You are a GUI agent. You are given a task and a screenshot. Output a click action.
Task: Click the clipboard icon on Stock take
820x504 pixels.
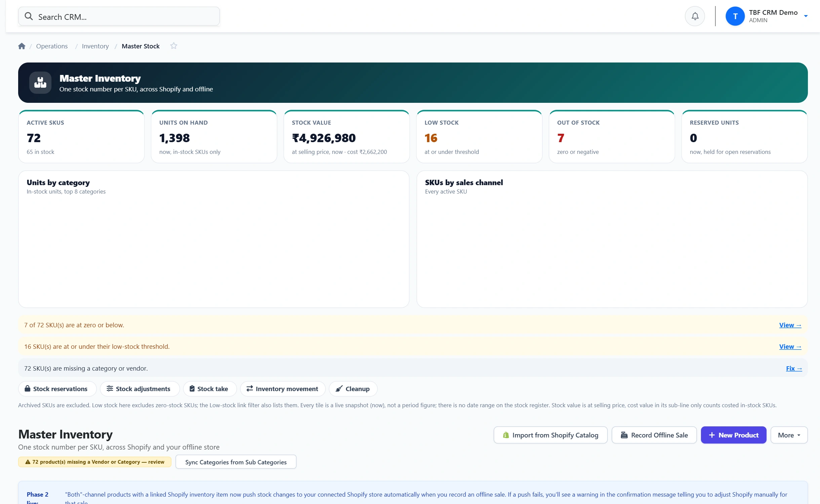pos(192,389)
